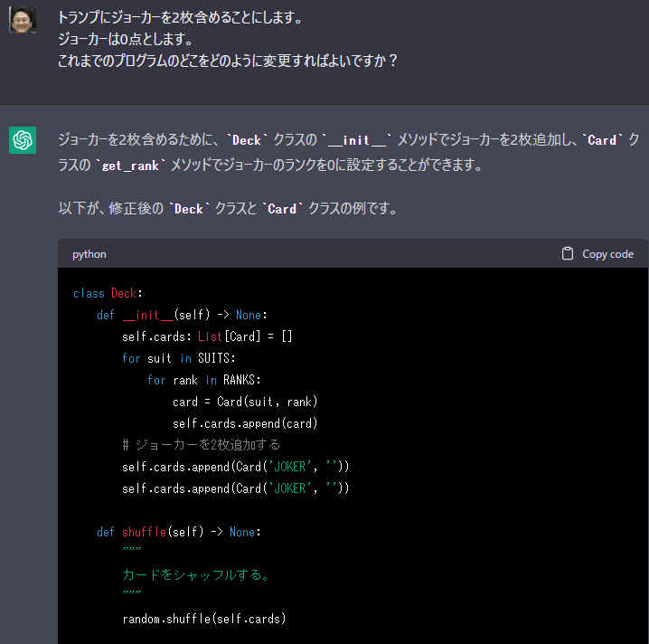
Task: Click the inline code 'get_rank'
Action: 130,166
